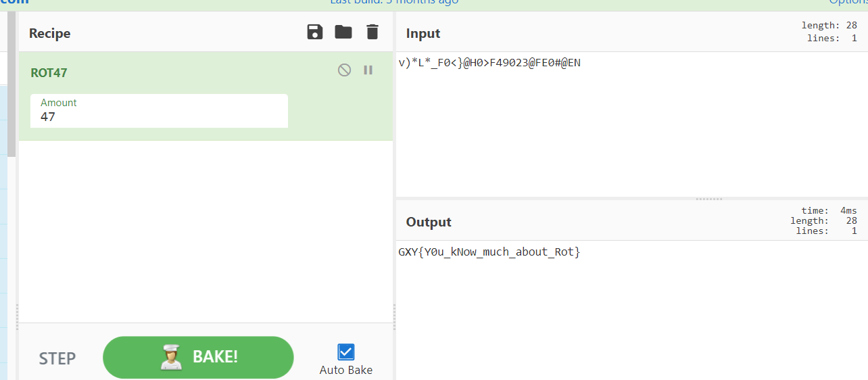The height and width of the screenshot is (380, 868).
Task: Click the operations list vertical scrollbar
Action: click(11, 81)
